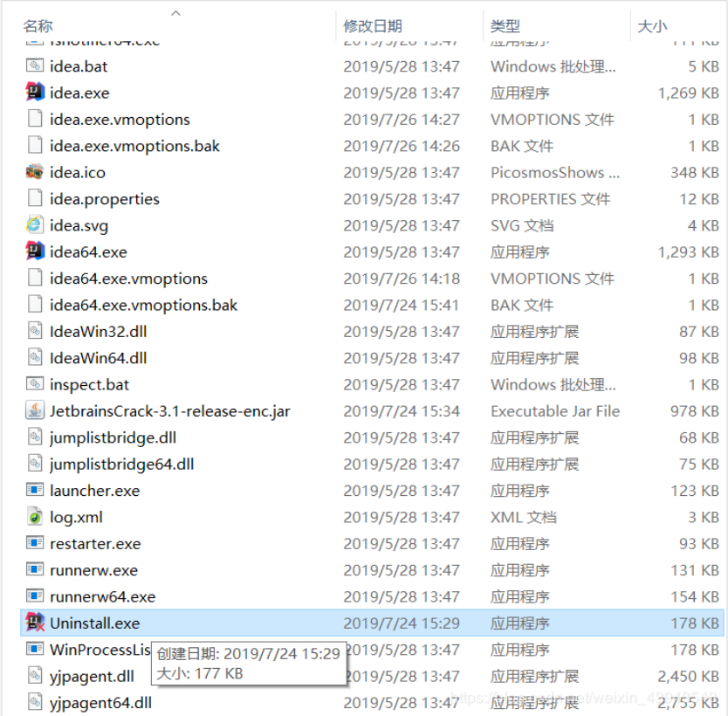The image size is (728, 716).
Task: Click the sort arrow above 名称
Action: (175, 13)
